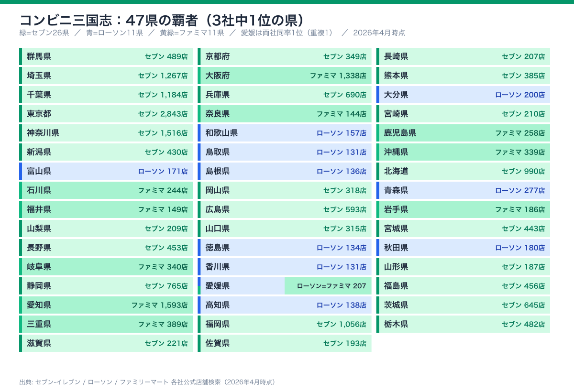This screenshot has width=574, height=392.
Task: Select the 茨城県 セブン 645店 row
Action: pyautogui.click(x=463, y=305)
